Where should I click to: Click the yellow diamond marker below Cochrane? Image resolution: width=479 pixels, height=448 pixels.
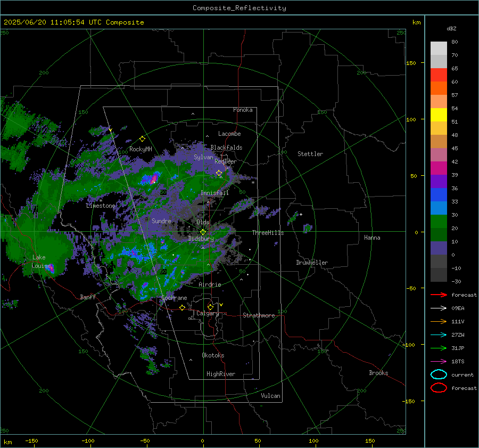click(182, 307)
